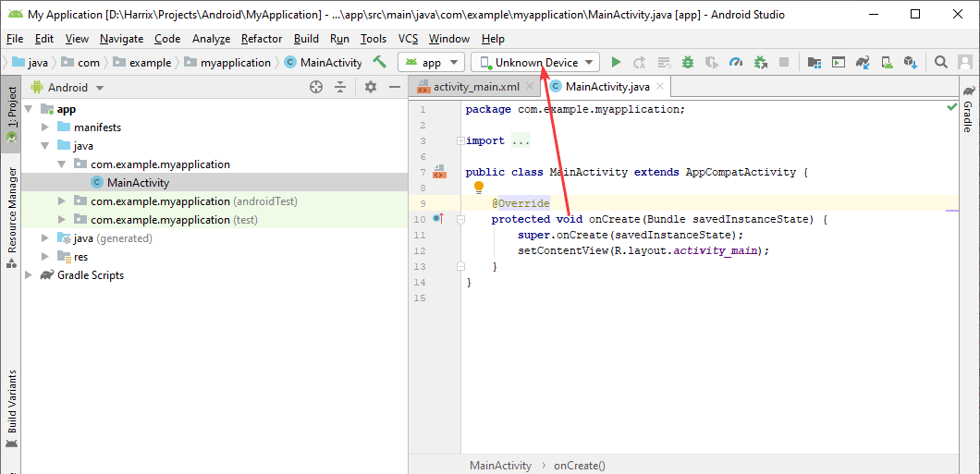Collapse all nodes in the Project panel
This screenshot has width=980, height=474.
coord(340,87)
